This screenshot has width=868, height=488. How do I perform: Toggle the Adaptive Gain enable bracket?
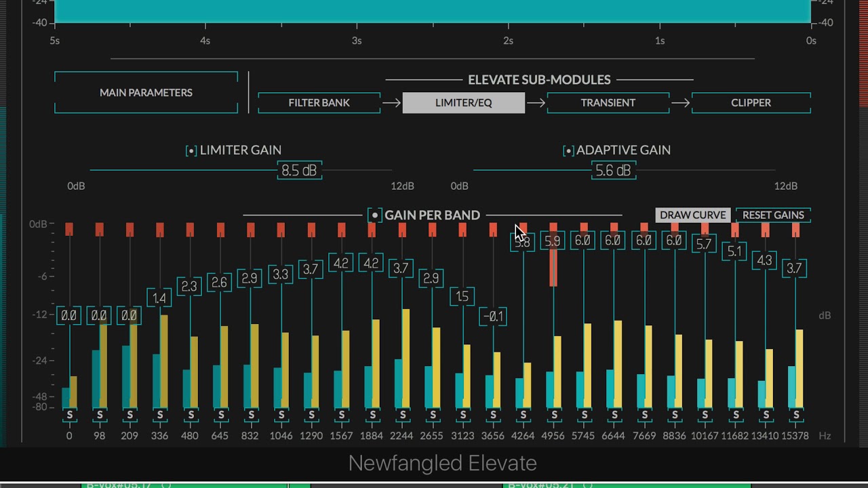pos(568,150)
